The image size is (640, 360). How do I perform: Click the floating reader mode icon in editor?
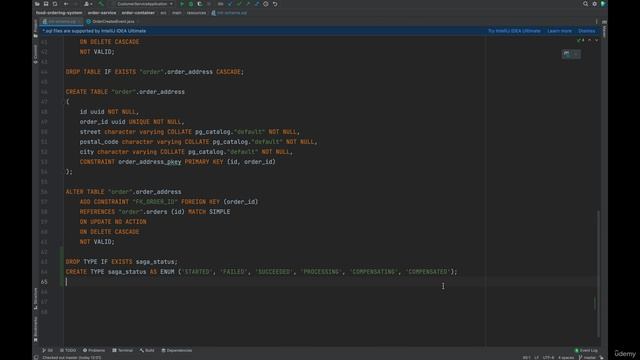point(567,54)
